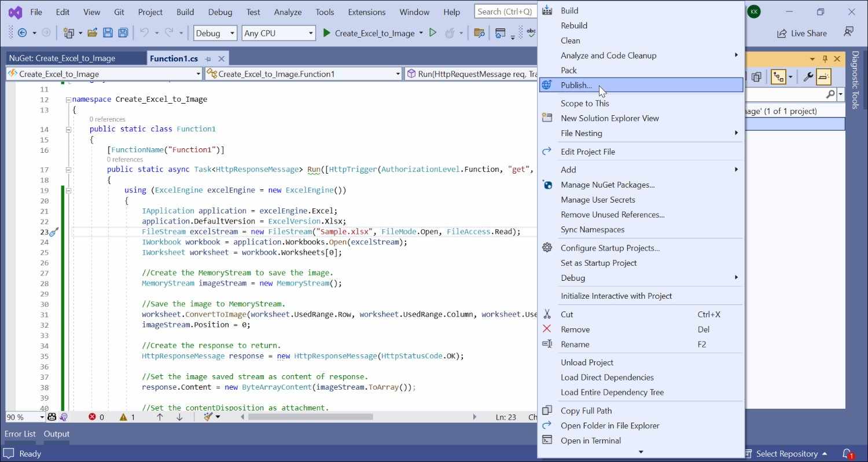The height and width of the screenshot is (462, 868).
Task: Open the Error List tab
Action: click(20, 434)
